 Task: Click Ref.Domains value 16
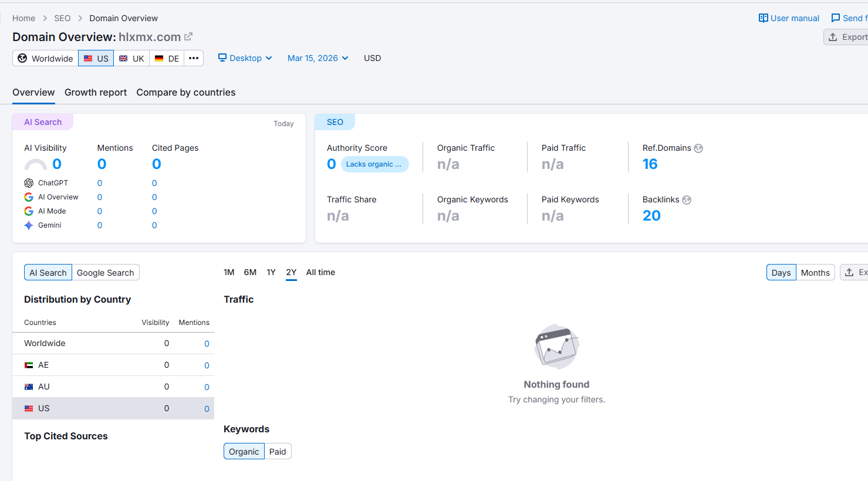(x=650, y=164)
